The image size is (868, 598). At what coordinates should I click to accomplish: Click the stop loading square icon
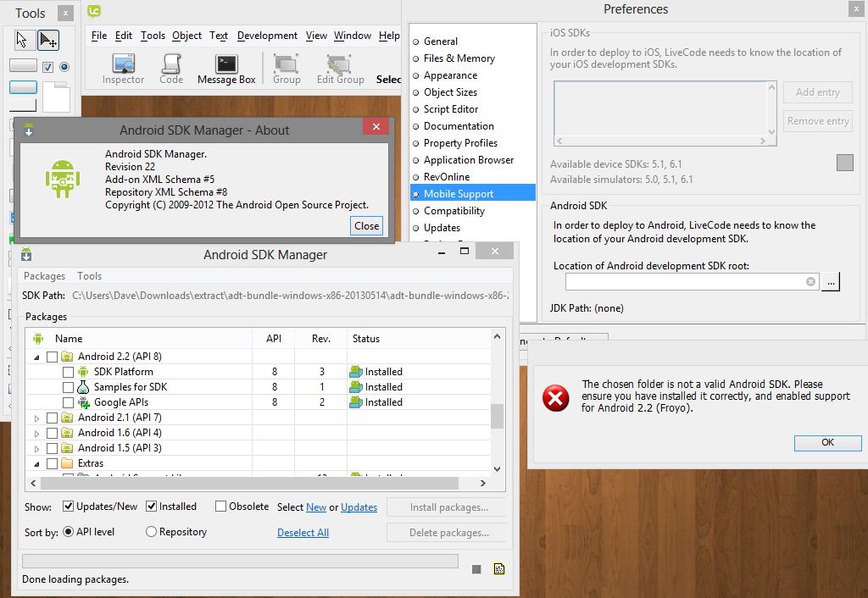pyautogui.click(x=476, y=569)
